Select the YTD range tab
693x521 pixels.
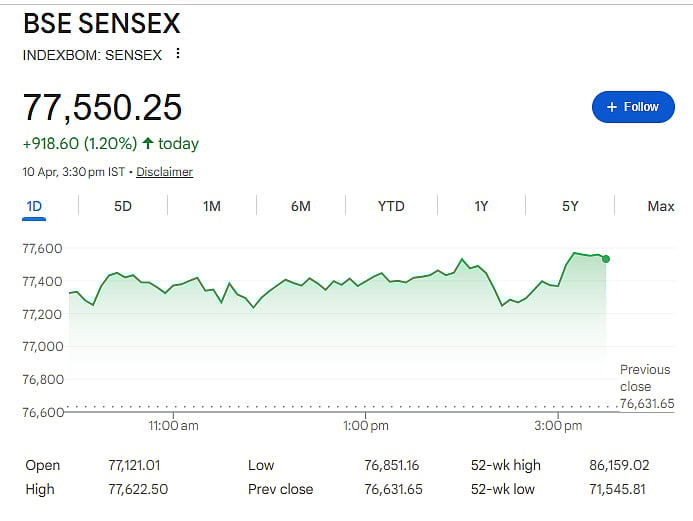(391, 206)
